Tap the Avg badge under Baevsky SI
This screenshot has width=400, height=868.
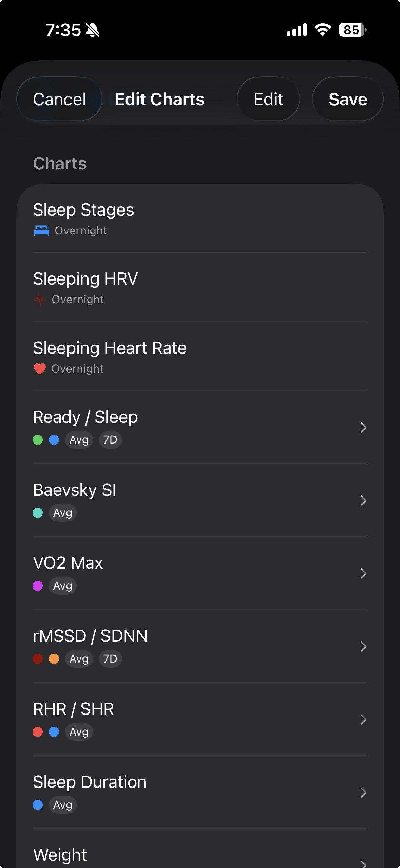click(63, 513)
